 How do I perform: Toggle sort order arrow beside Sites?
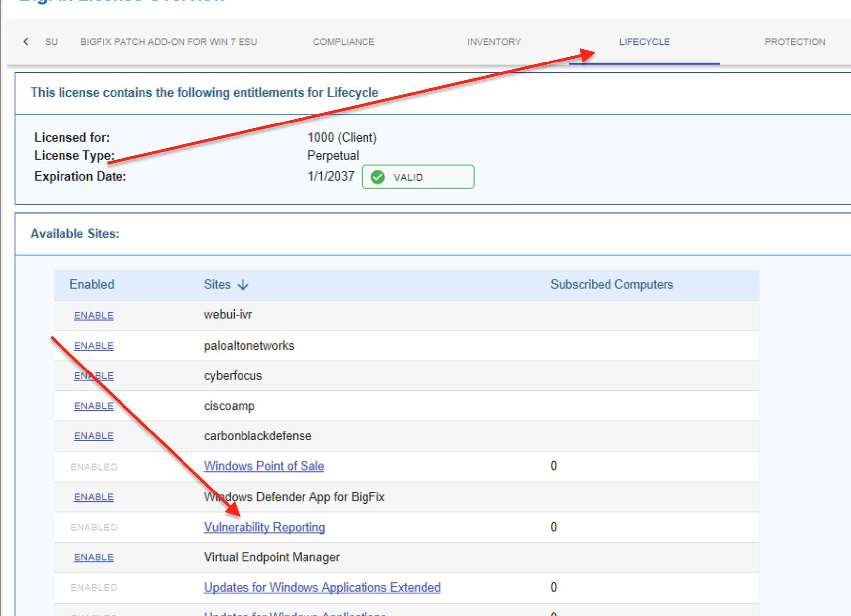[x=243, y=285]
